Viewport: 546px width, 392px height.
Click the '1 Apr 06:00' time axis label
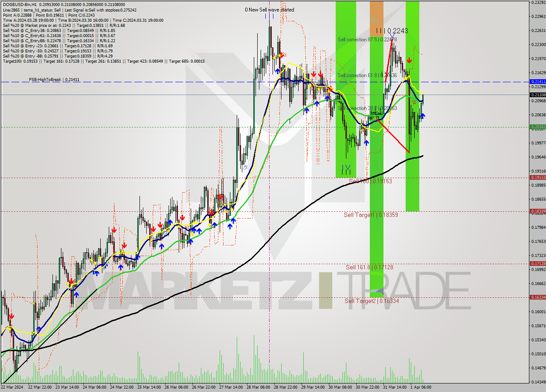(421, 387)
